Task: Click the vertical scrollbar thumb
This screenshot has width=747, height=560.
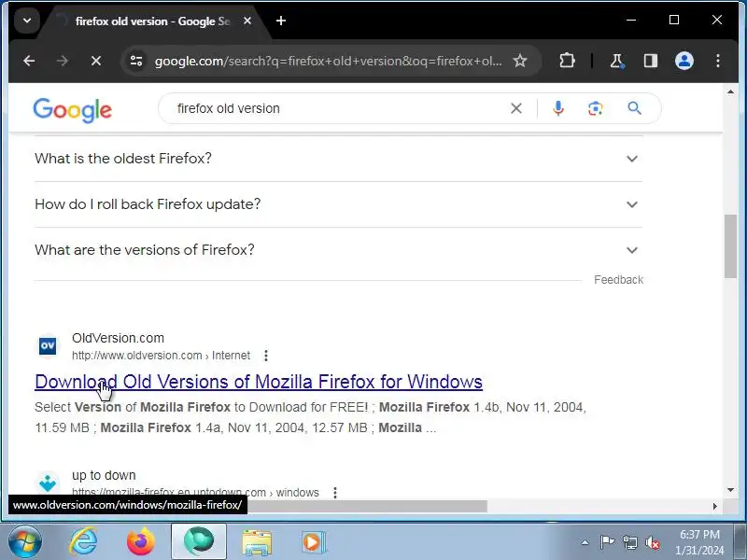Action: click(730, 246)
